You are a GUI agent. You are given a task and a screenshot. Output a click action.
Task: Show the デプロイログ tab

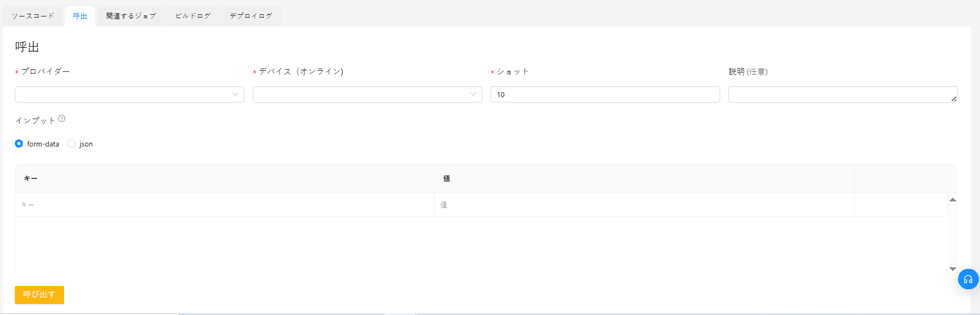pyautogui.click(x=251, y=16)
